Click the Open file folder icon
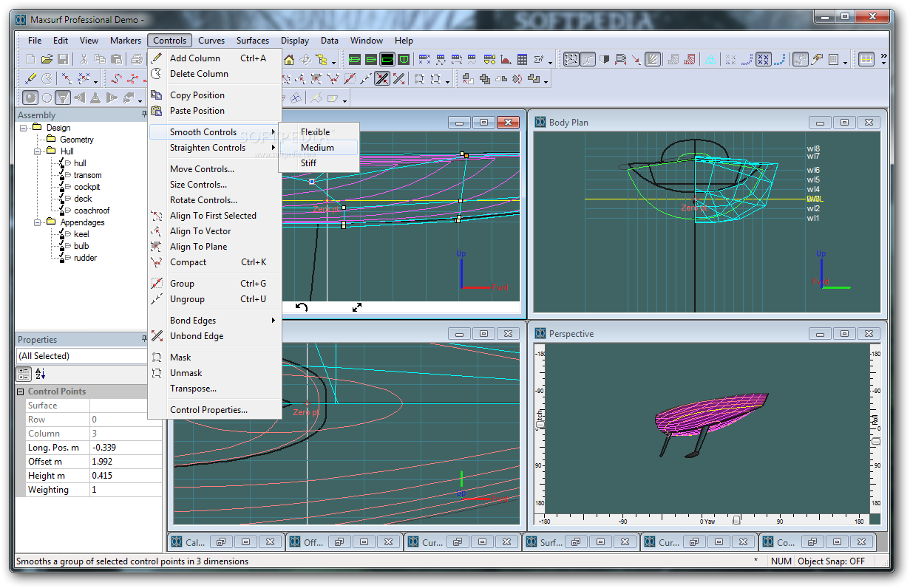This screenshot has height=588, width=910. click(x=47, y=59)
